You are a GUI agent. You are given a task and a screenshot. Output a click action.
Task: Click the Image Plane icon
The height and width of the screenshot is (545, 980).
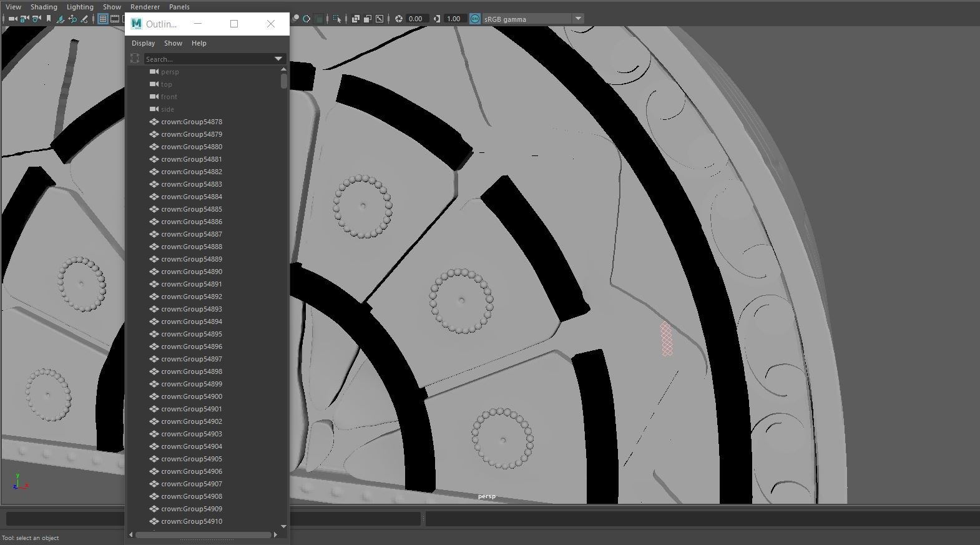pyautogui.click(x=61, y=19)
